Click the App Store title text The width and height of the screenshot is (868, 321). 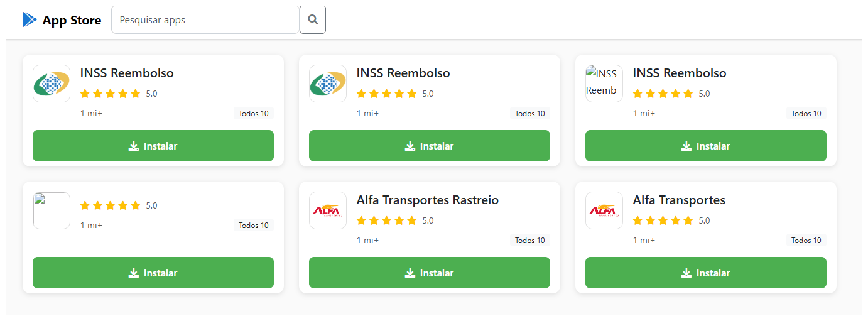click(72, 20)
